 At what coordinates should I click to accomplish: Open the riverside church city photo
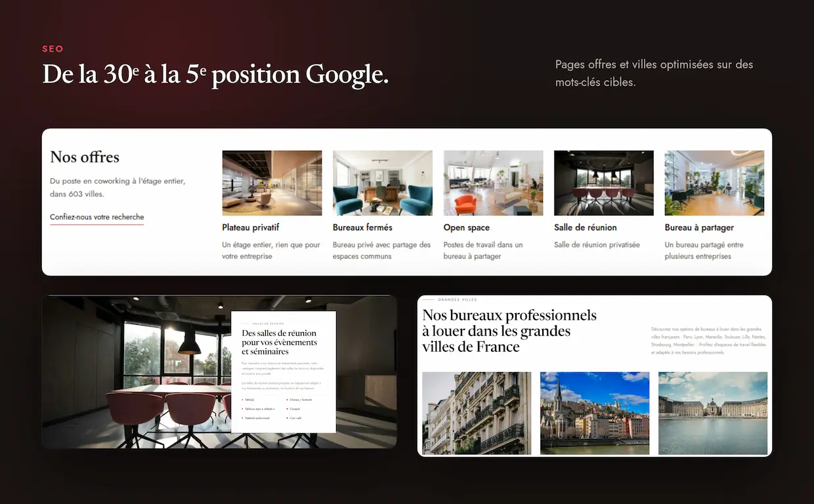pyautogui.click(x=595, y=413)
